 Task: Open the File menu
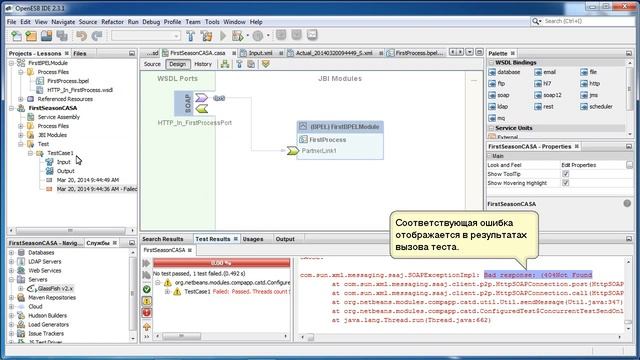click(x=11, y=22)
